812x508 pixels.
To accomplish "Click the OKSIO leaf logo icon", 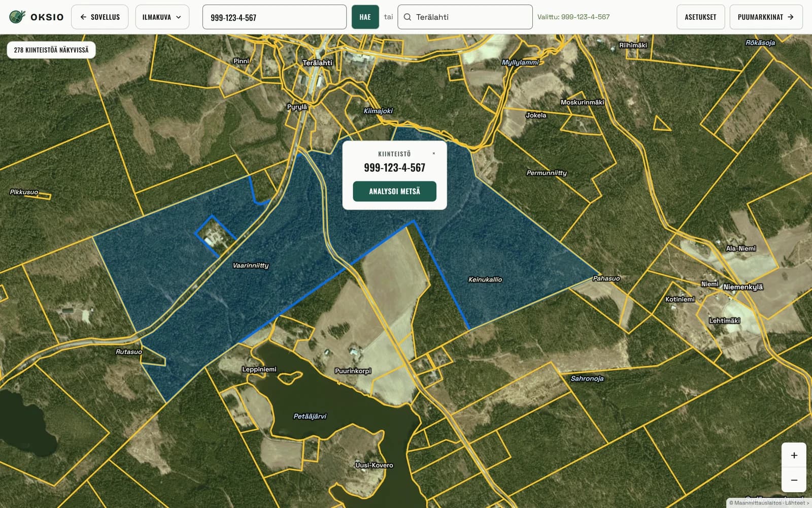I will [x=17, y=17].
